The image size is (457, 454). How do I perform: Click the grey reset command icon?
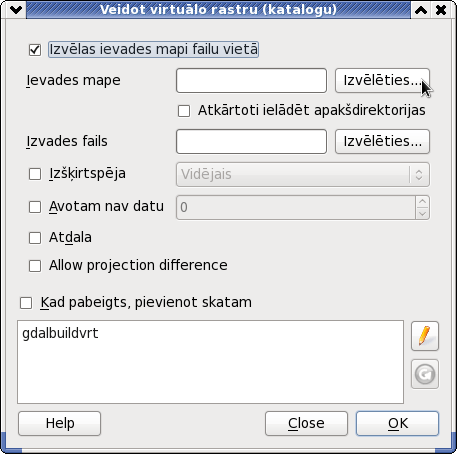pos(425,374)
